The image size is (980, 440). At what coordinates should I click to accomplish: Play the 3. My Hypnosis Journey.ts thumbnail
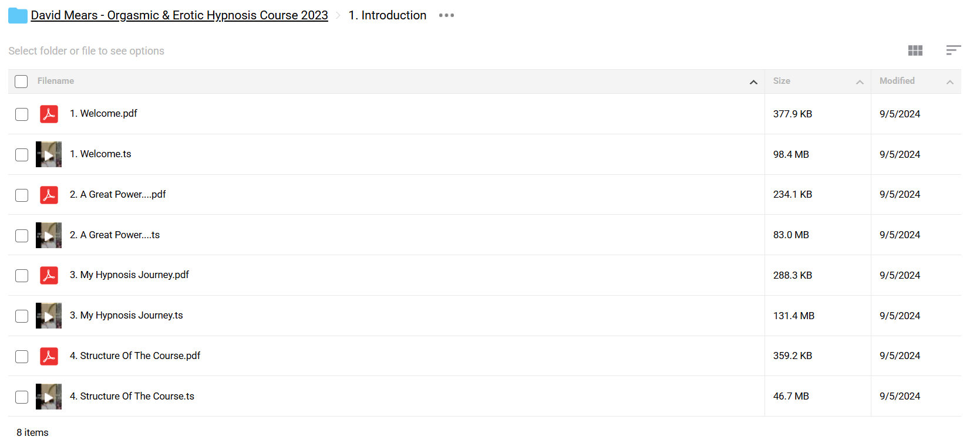(49, 316)
